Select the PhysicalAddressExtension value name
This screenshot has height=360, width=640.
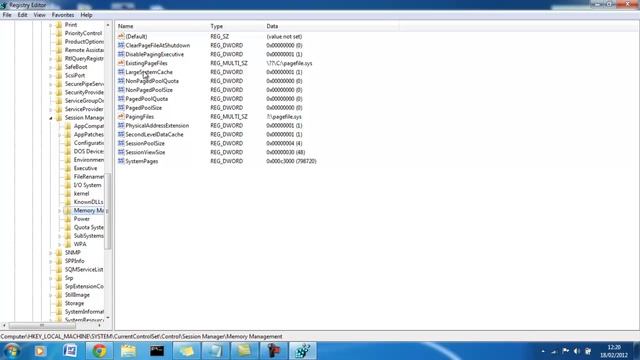(x=157, y=126)
